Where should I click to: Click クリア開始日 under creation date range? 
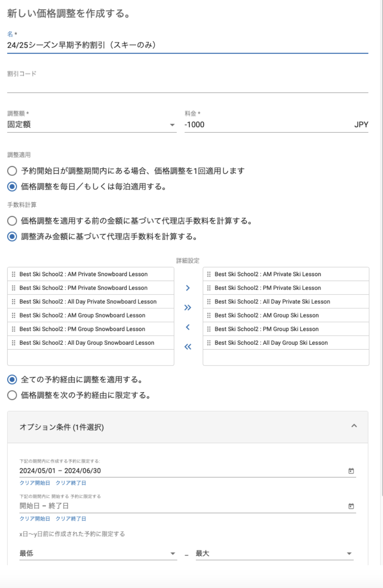[x=35, y=483]
